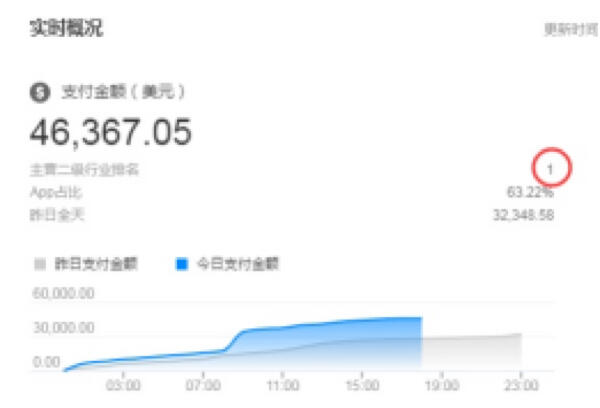Click the 实时概况 heading

tap(67, 28)
